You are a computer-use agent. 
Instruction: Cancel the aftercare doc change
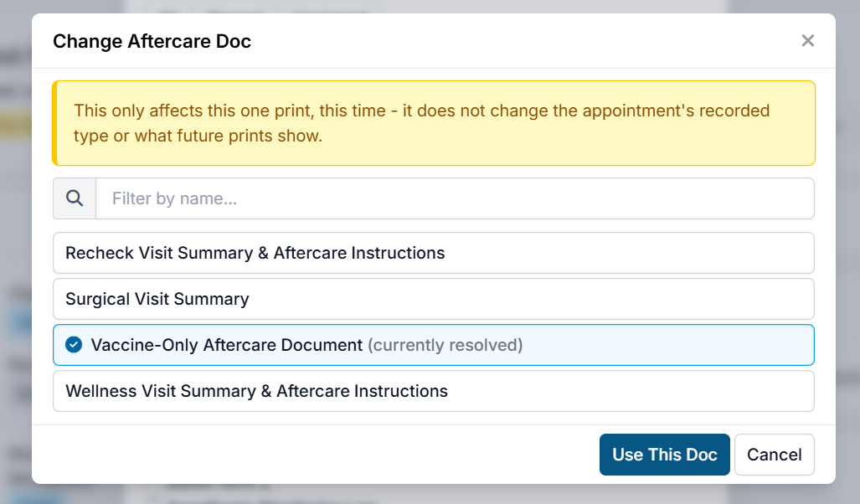[774, 455]
